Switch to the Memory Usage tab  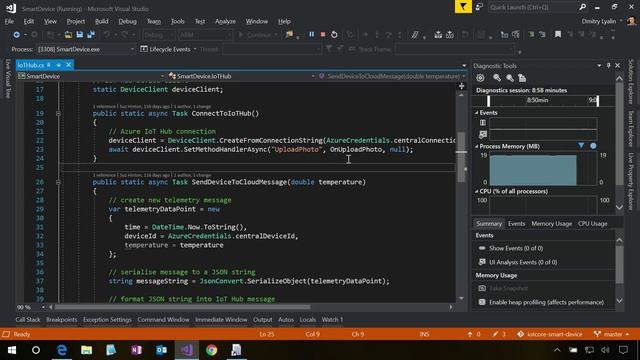[x=551, y=224]
